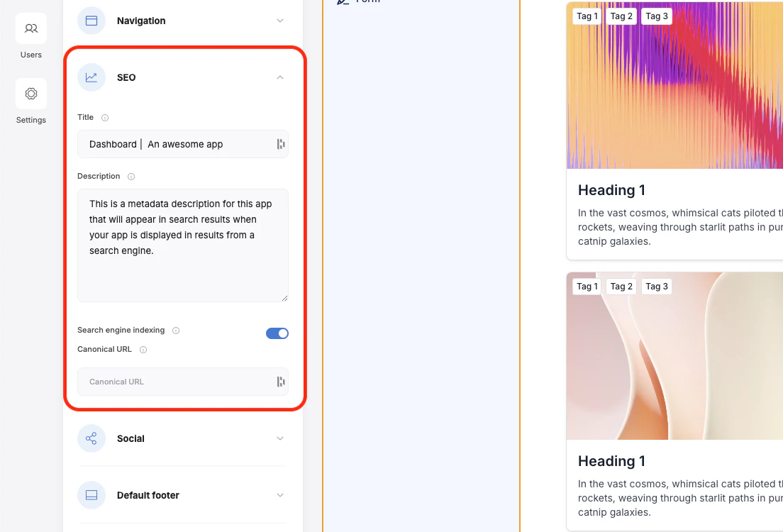Open variable picker in Title field
The height and width of the screenshot is (532, 783).
coord(281,145)
